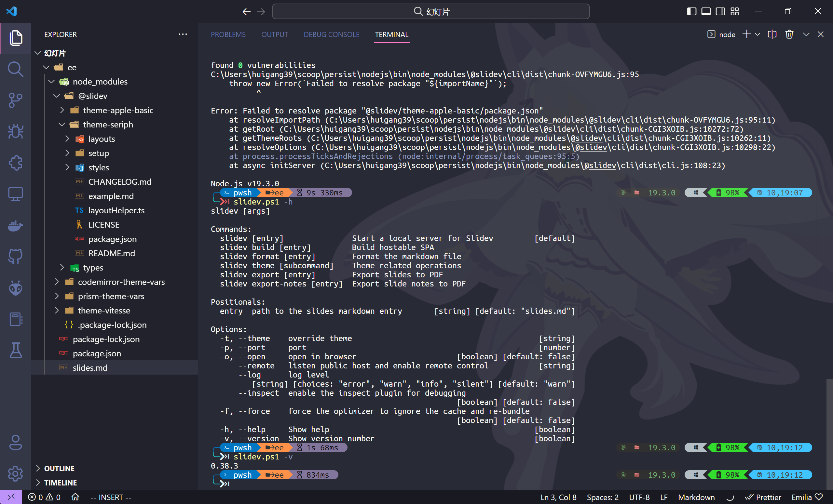The width and height of the screenshot is (833, 504).
Task: Switch to the PROBLEMS tab
Action: (228, 34)
